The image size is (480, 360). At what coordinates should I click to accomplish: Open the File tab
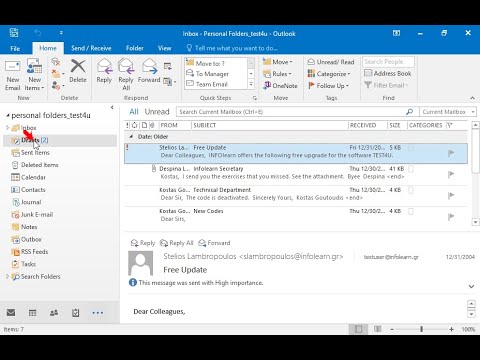pyautogui.click(x=15, y=48)
